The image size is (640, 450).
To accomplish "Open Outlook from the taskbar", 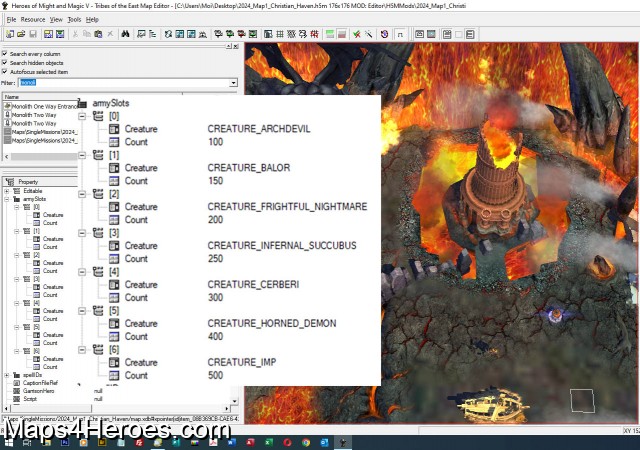I will 324,442.
